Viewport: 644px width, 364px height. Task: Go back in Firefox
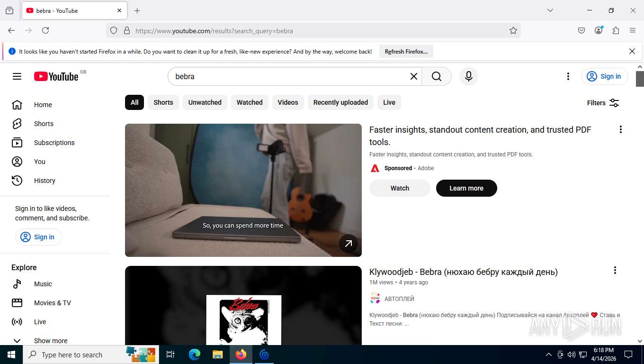[x=11, y=30]
